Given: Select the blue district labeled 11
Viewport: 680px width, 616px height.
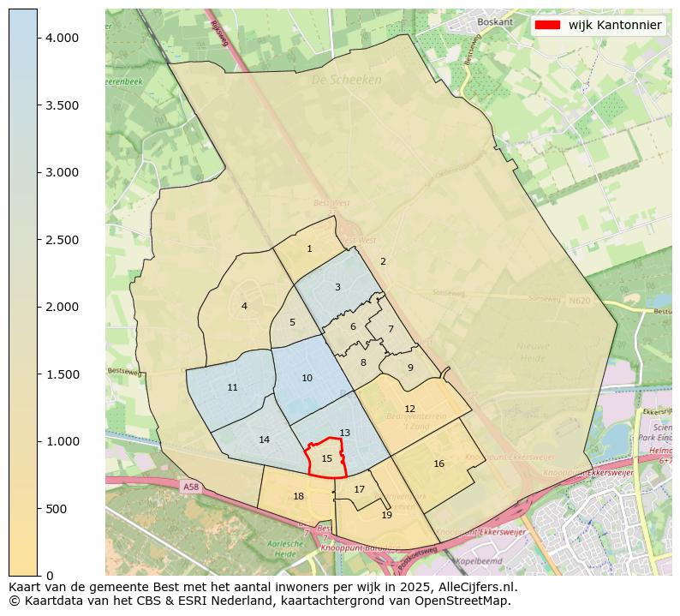Looking at the screenshot, I should [x=232, y=388].
